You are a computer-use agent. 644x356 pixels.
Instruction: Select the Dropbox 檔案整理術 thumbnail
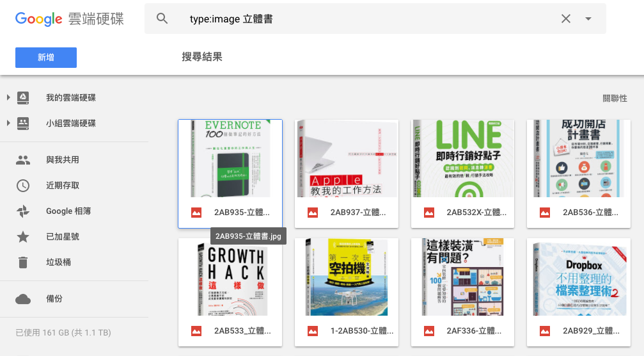pos(579,277)
